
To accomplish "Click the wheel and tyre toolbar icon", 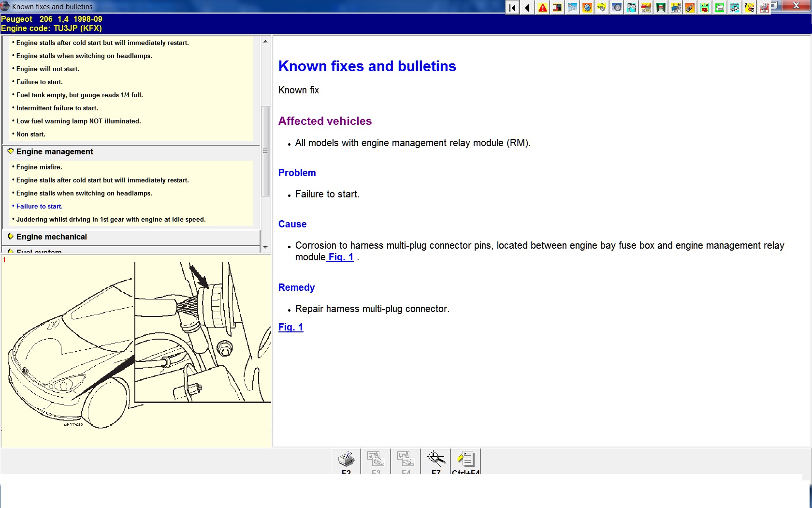I will [x=617, y=8].
